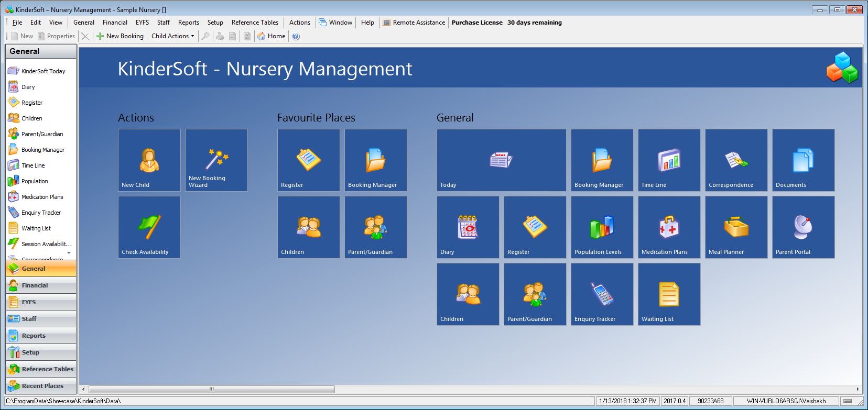Switch to Recent Places sidebar group

(x=41, y=386)
